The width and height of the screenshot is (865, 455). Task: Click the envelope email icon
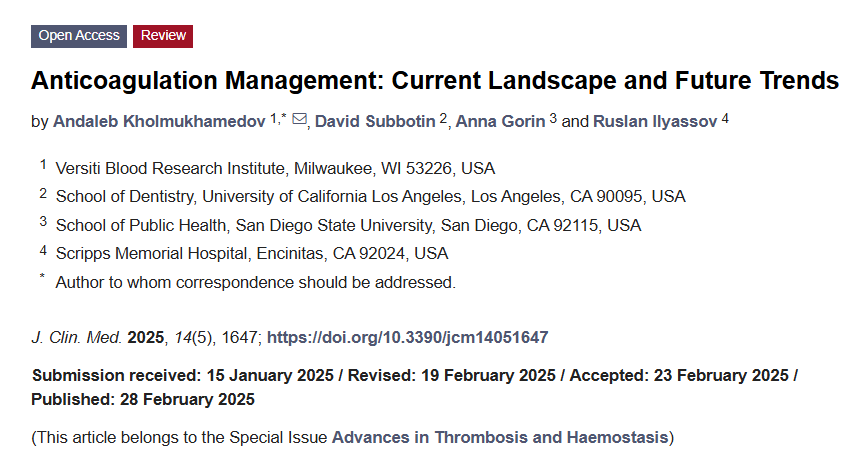pyautogui.click(x=298, y=121)
